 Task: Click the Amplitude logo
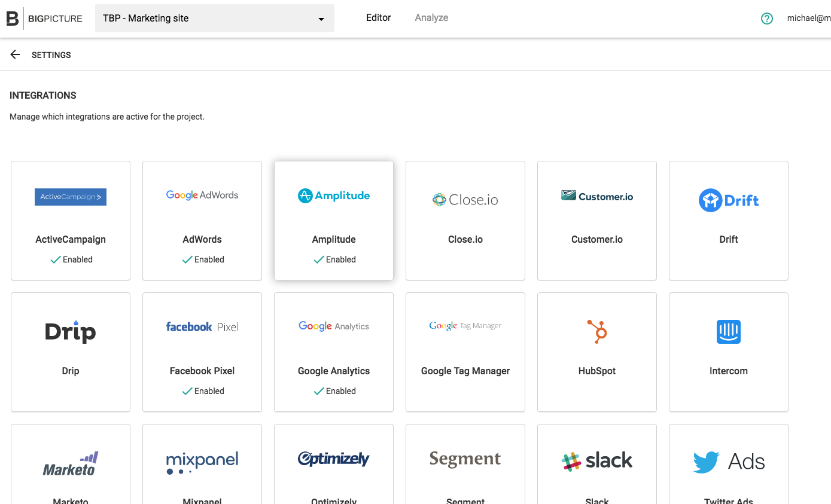pyautogui.click(x=334, y=196)
